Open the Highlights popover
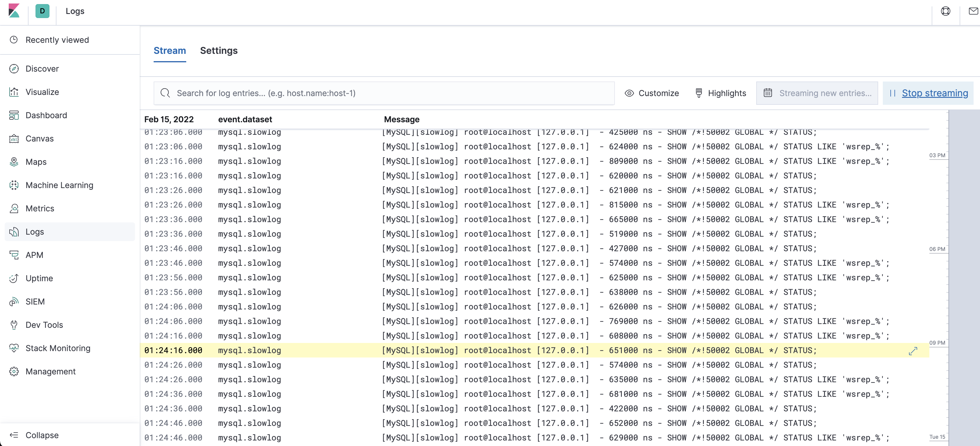Screen dimensions: 980x446 pyautogui.click(x=720, y=93)
